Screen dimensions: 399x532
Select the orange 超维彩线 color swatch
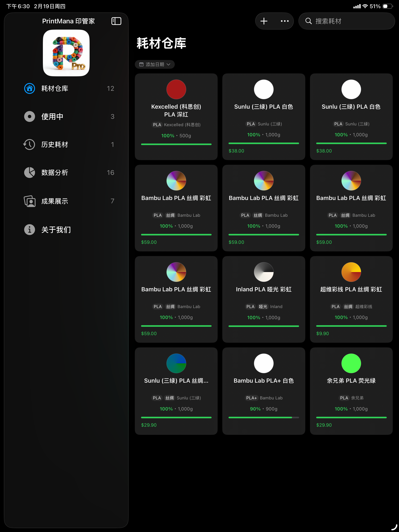click(x=351, y=272)
